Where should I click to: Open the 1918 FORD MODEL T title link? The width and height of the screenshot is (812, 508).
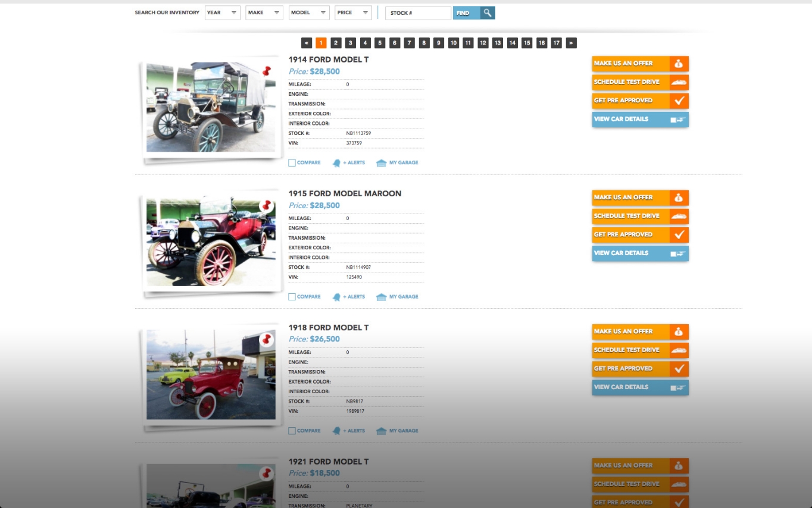[x=329, y=327]
